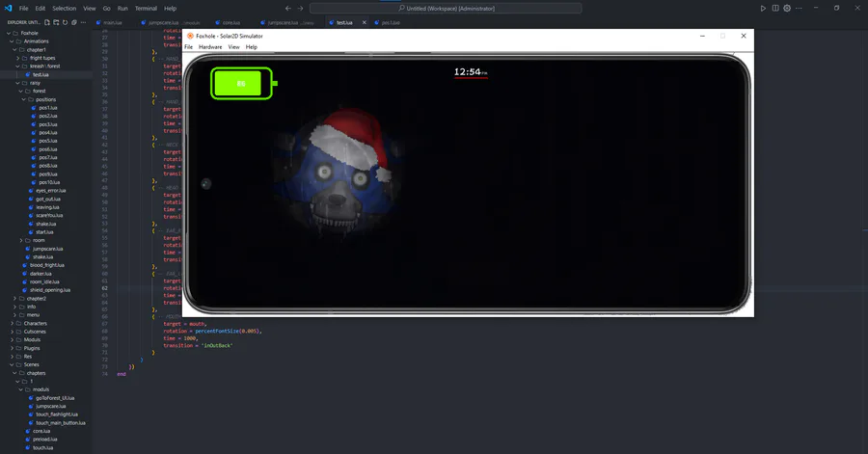Click the VS Code logo icon
This screenshot has height=454, width=868.
click(x=8, y=9)
